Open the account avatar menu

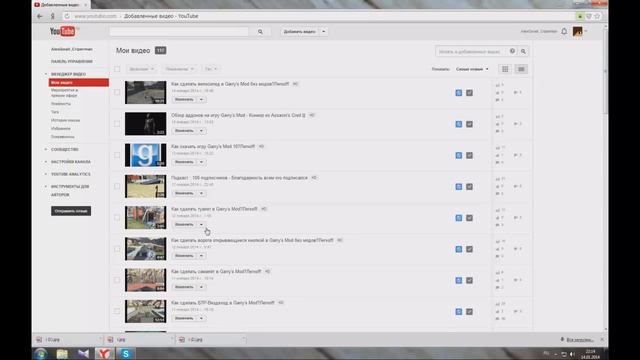point(578,31)
